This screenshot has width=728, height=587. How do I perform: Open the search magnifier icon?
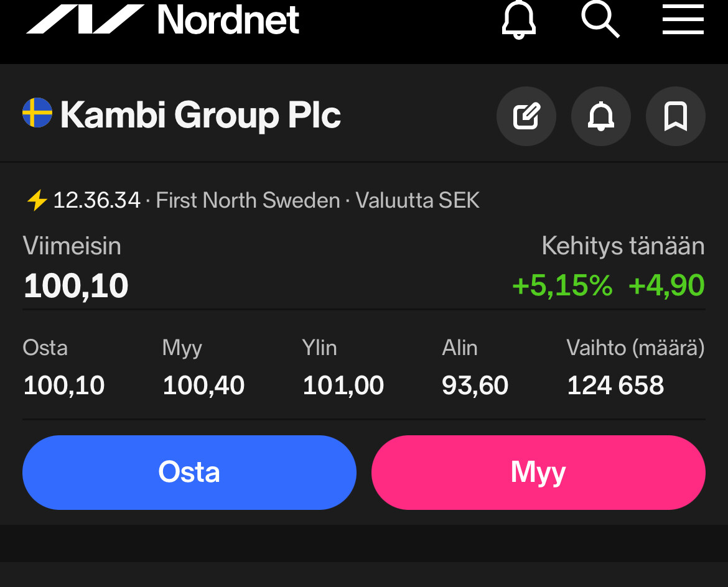[600, 19]
